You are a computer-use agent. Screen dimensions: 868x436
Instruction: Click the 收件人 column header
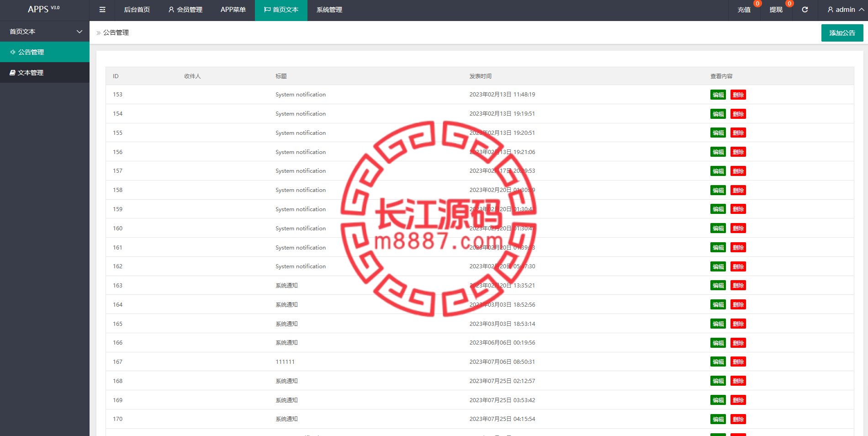click(192, 76)
